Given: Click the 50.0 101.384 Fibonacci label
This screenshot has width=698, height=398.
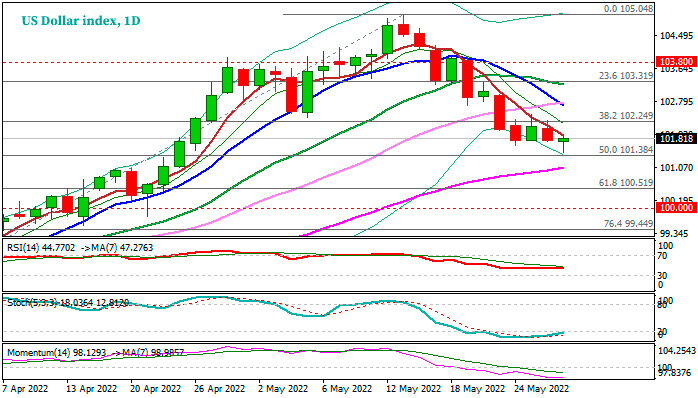Looking at the screenshot, I should click(626, 150).
